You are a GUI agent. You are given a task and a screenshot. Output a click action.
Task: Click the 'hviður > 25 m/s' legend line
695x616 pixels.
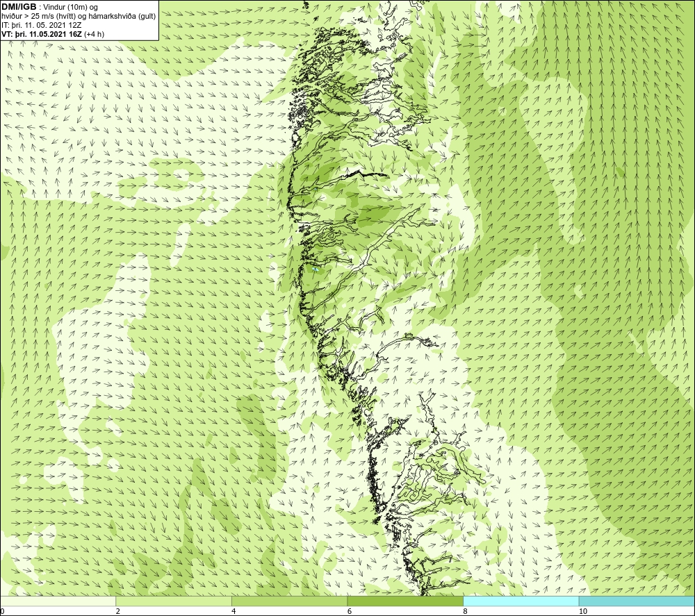[79, 16]
